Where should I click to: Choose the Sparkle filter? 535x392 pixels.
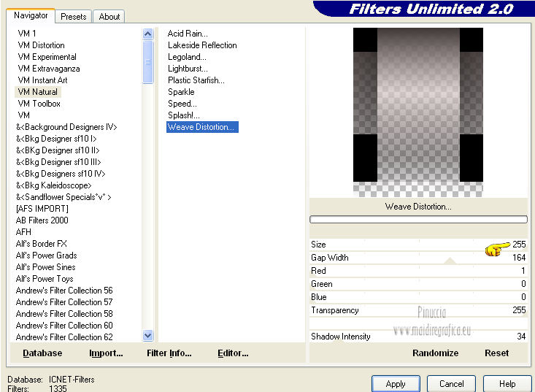point(181,92)
